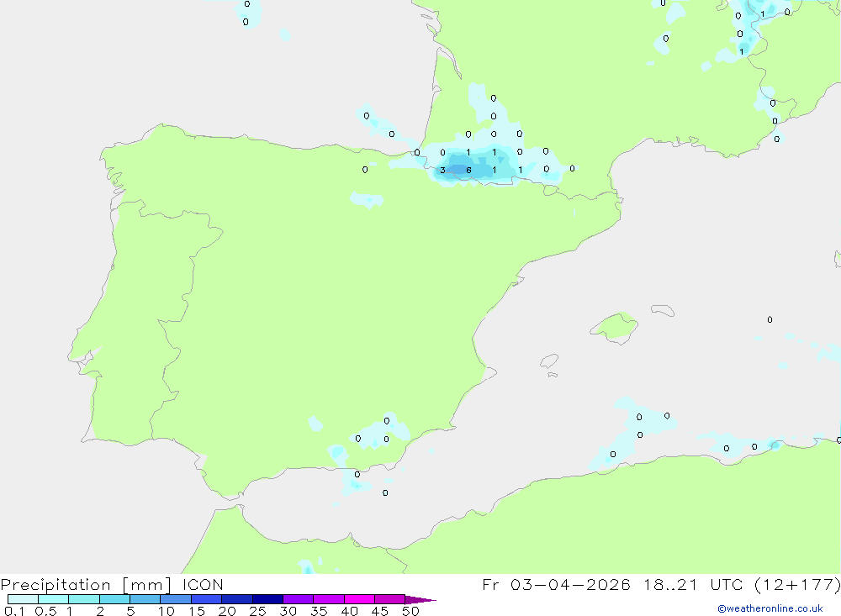
Task: Click the weatheronline.co.uk copyright link
Action: [x=770, y=608]
